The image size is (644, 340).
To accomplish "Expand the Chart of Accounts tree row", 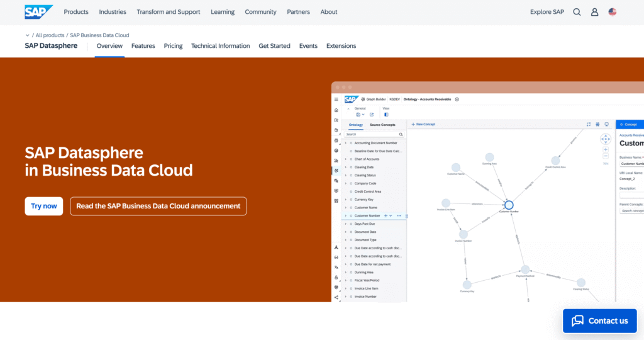I will [x=346, y=159].
